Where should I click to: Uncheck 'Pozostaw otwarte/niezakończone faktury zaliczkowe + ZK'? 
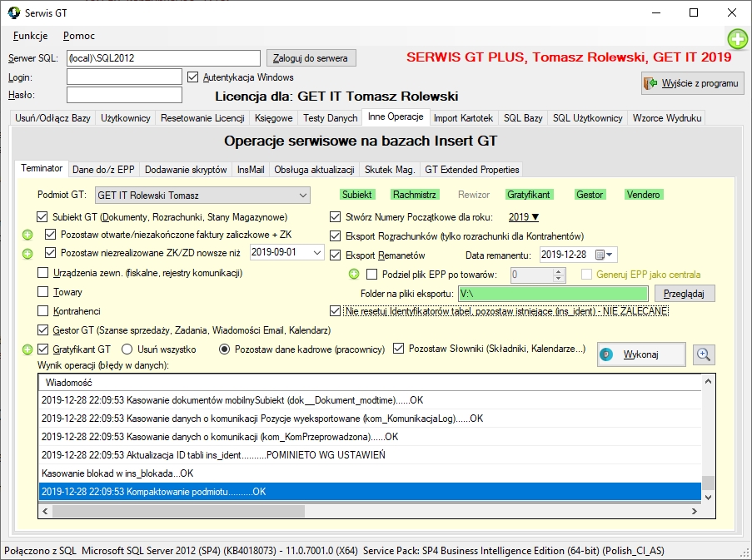pyautogui.click(x=50, y=235)
